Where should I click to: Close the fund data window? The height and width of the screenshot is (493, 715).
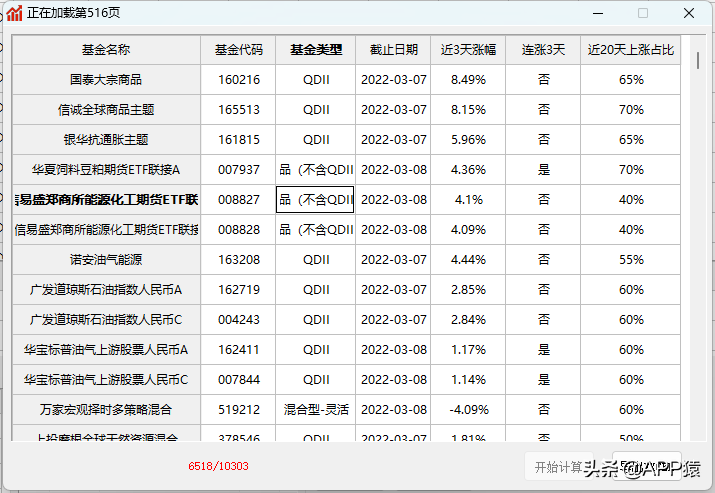coord(689,13)
